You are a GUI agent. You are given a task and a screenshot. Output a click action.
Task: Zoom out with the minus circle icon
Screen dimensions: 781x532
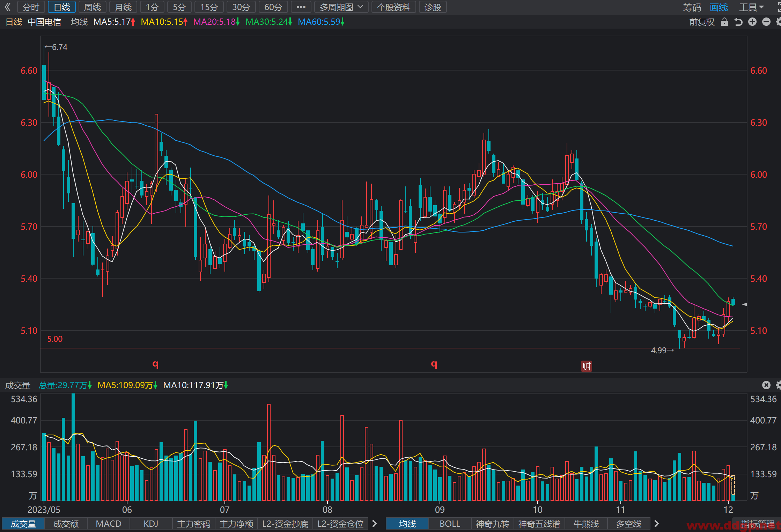pyautogui.click(x=766, y=22)
